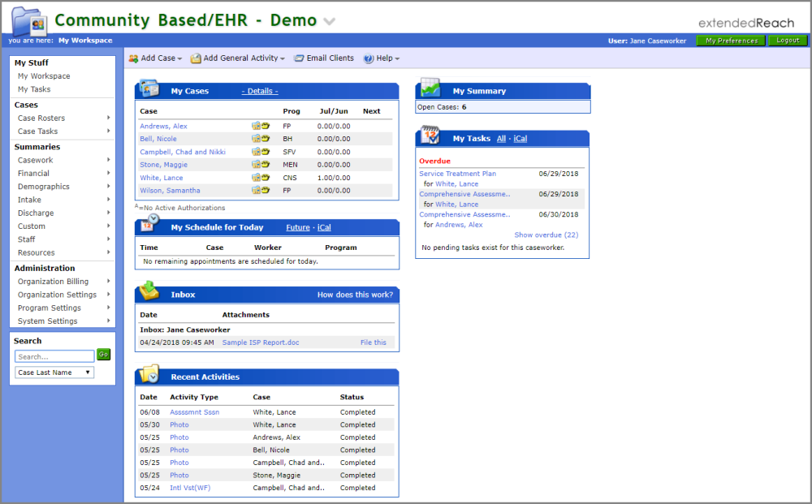Click the folder icon in Wilson, Samantha row
The image size is (812, 504).
(x=256, y=191)
